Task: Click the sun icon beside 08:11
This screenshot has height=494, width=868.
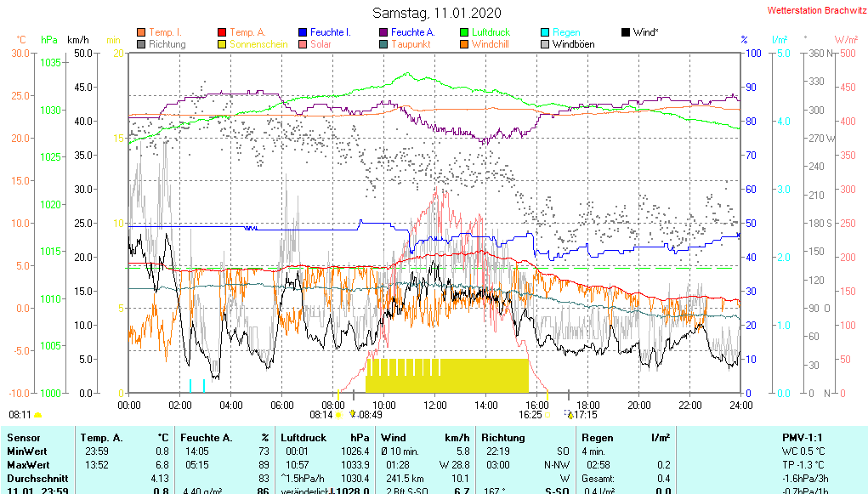Action: click(x=38, y=415)
